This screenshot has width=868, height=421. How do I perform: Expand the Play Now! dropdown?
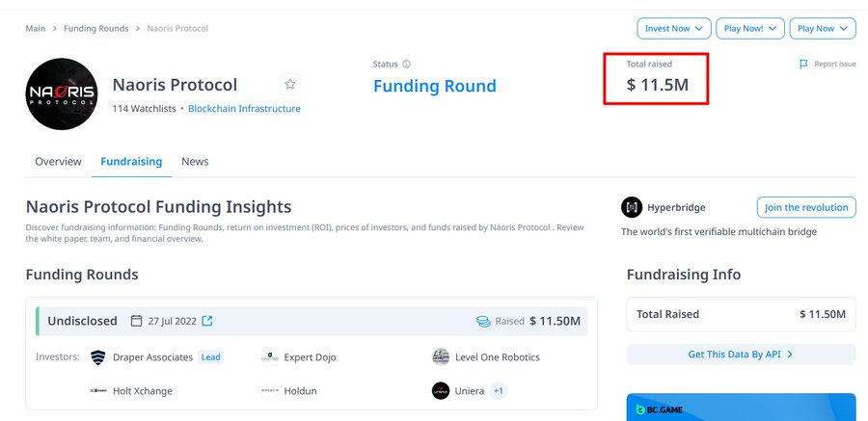click(x=750, y=29)
